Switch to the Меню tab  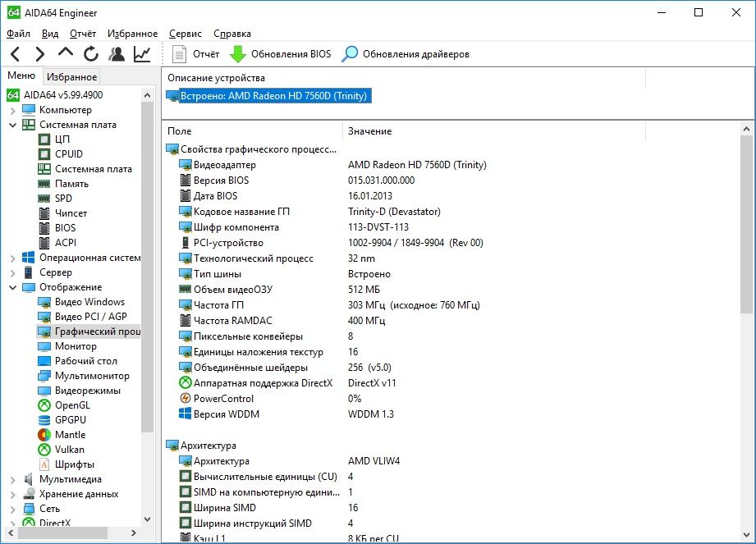coord(21,75)
